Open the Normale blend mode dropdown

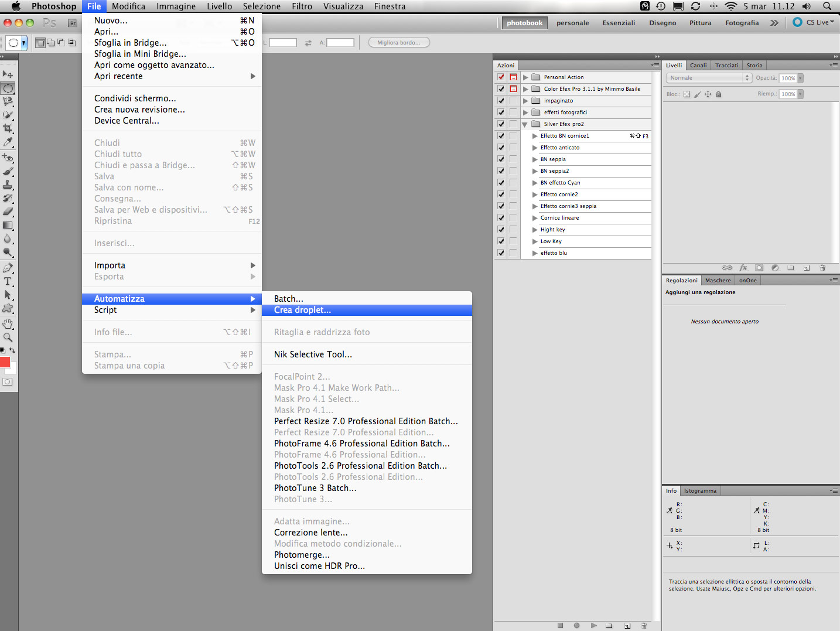(709, 78)
